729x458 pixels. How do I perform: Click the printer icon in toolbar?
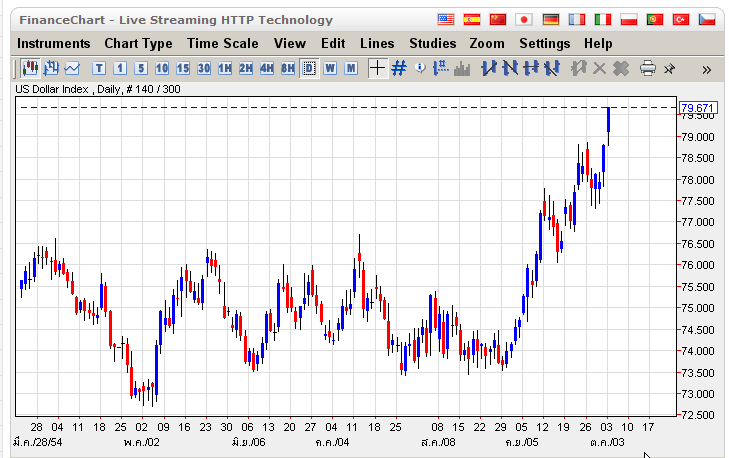pyautogui.click(x=647, y=68)
